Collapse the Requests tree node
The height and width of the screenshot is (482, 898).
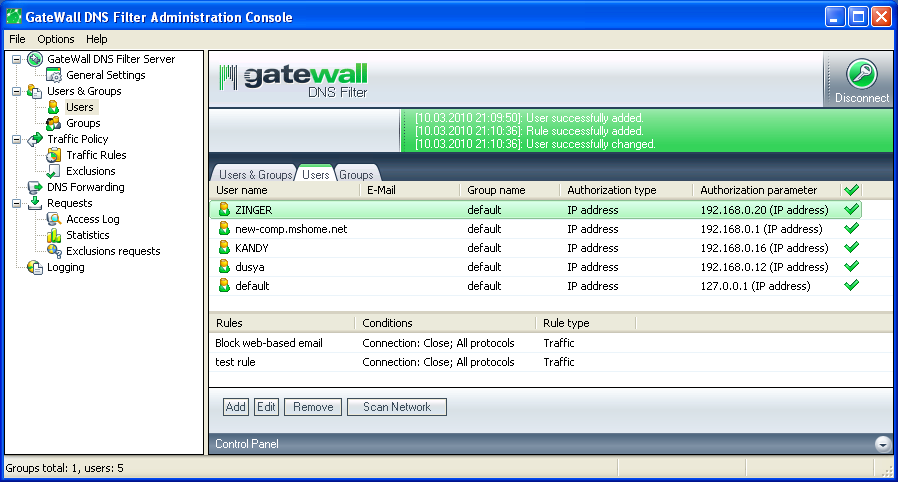17,203
